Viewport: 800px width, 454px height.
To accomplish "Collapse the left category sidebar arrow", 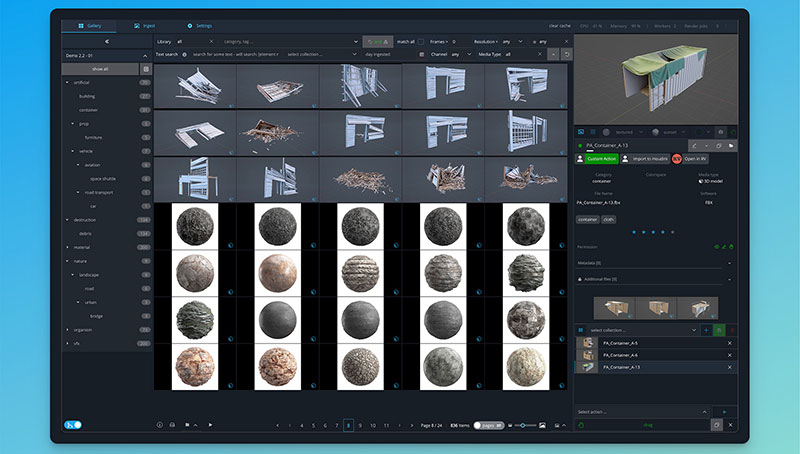I will pyautogui.click(x=107, y=41).
